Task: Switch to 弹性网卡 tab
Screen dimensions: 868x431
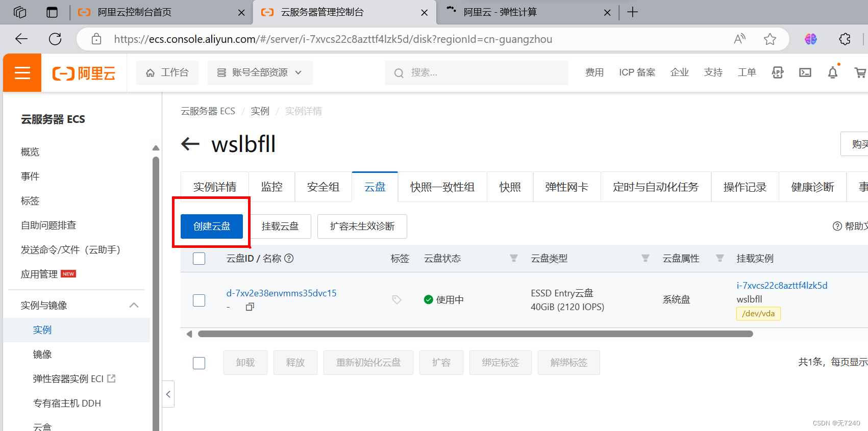Action: [x=567, y=187]
